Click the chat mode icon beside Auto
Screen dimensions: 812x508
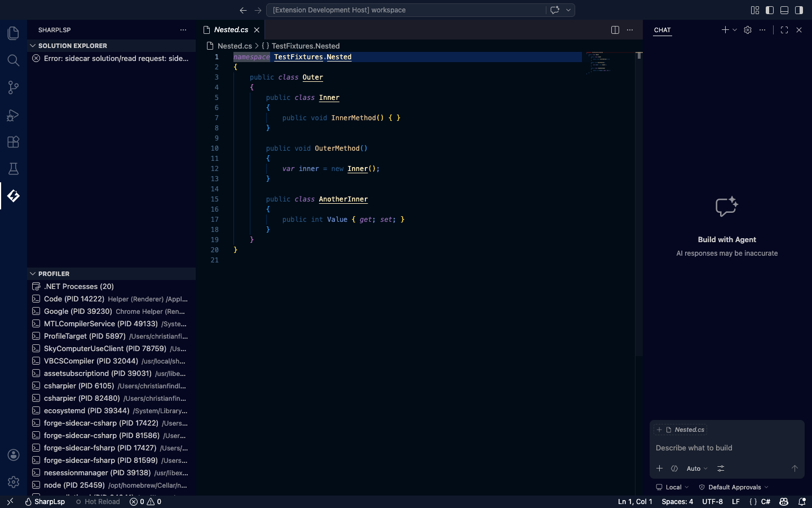[x=674, y=468]
